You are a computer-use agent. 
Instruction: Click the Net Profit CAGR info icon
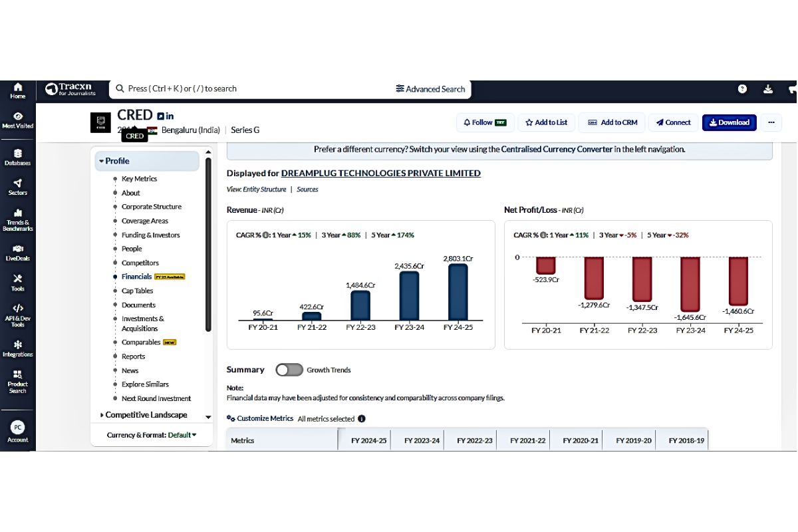click(x=543, y=235)
